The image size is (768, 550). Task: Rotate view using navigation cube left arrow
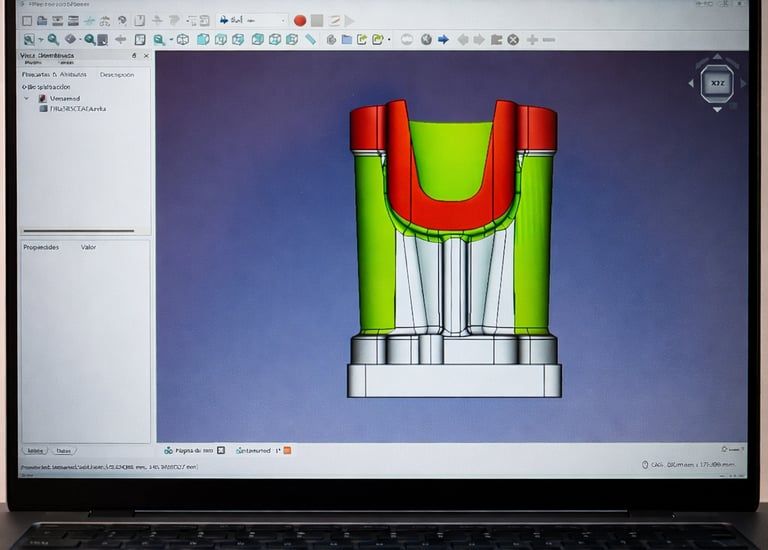(x=691, y=83)
